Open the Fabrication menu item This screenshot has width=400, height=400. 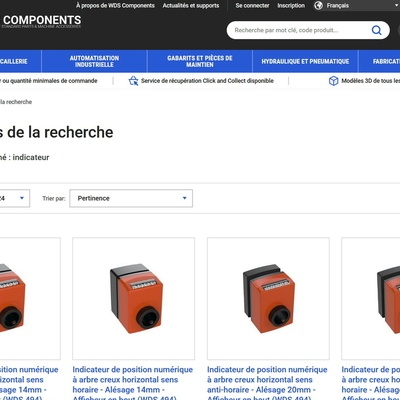coord(380,61)
